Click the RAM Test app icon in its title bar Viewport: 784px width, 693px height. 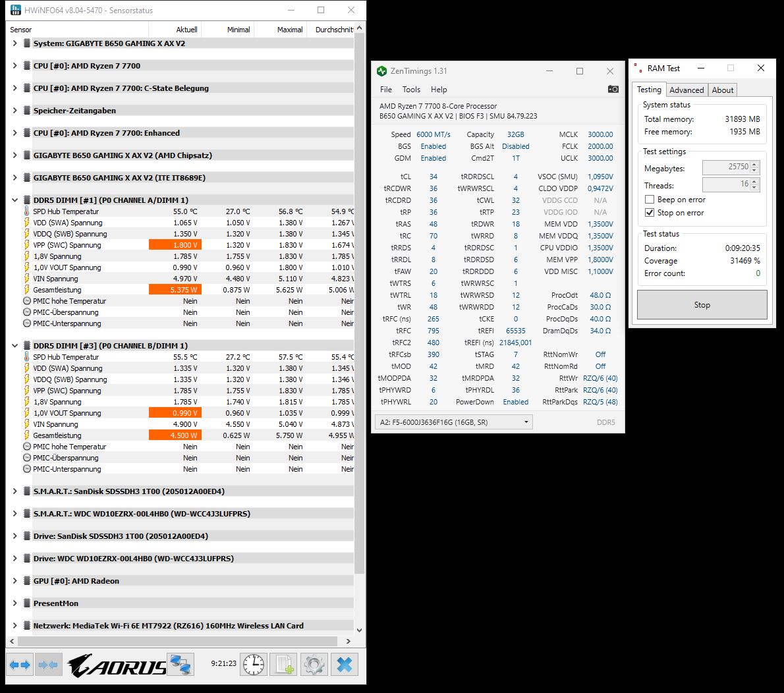tap(638, 68)
